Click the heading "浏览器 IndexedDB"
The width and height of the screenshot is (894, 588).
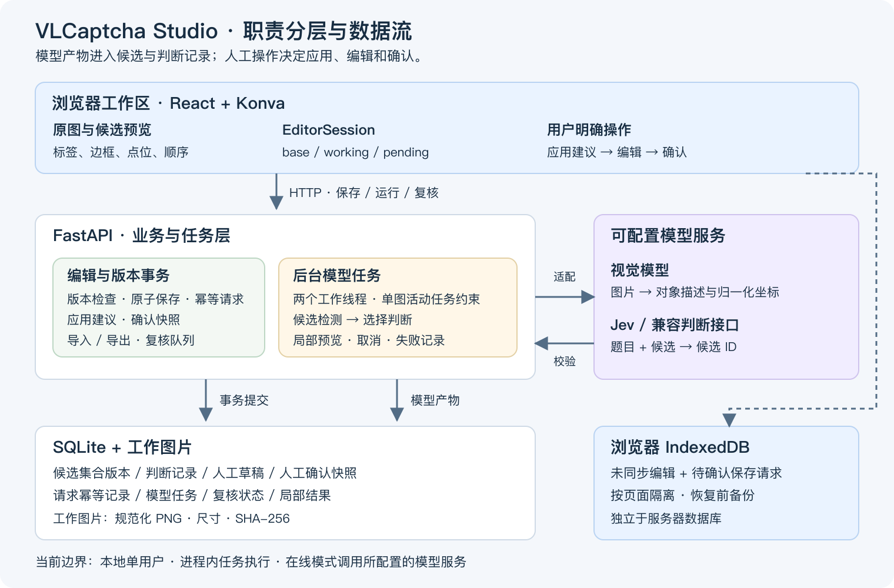coord(680,447)
